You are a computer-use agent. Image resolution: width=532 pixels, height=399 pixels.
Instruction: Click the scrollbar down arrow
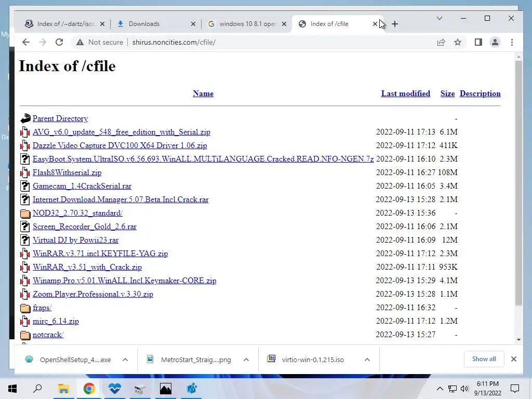click(518, 340)
